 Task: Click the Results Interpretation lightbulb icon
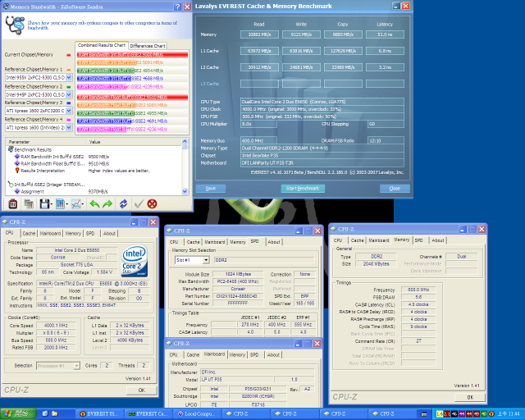point(17,171)
